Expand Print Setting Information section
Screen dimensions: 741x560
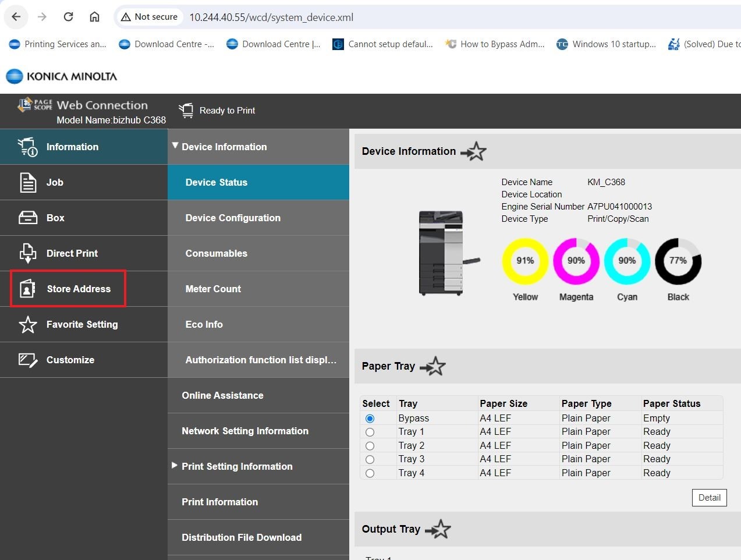click(x=236, y=466)
